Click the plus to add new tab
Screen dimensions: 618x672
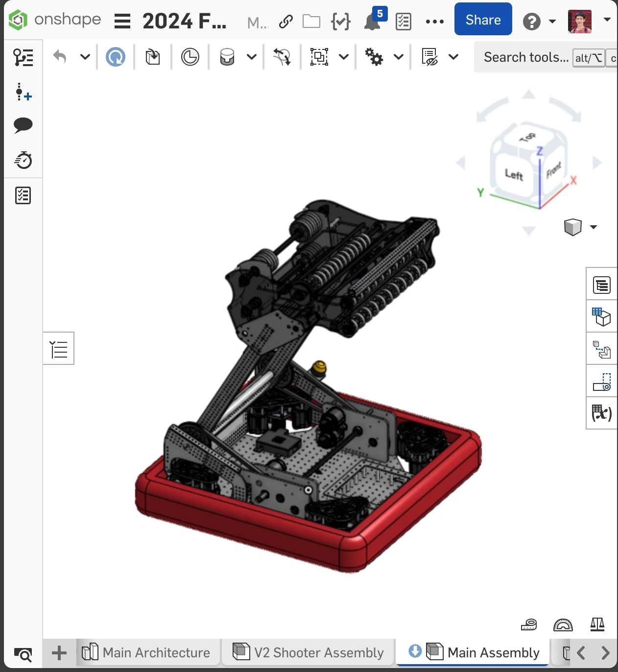59,653
